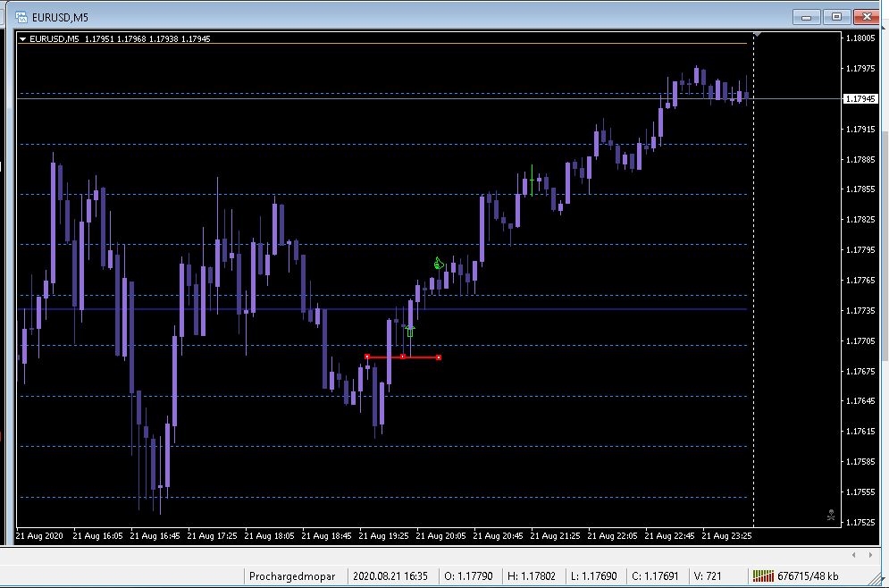Click the connection status bars icon
Screen dimensions: 889x588
point(763,576)
